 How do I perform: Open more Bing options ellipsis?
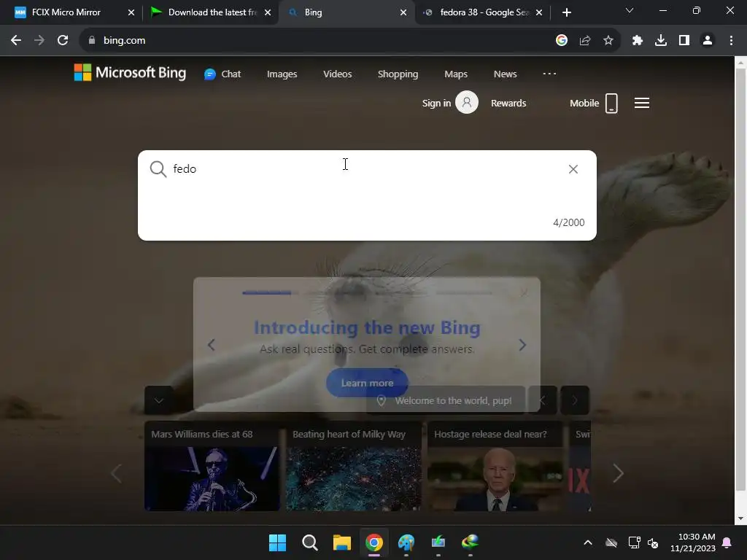click(549, 74)
